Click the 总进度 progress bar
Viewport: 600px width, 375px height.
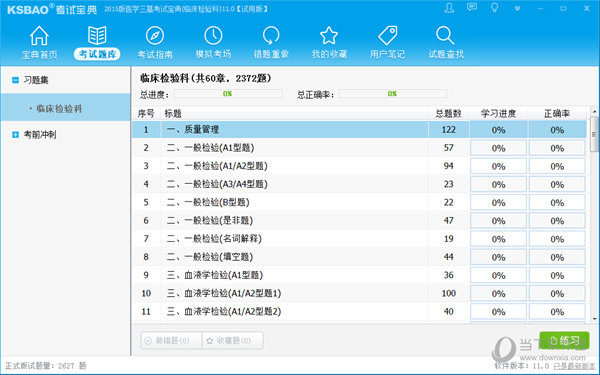(228, 94)
